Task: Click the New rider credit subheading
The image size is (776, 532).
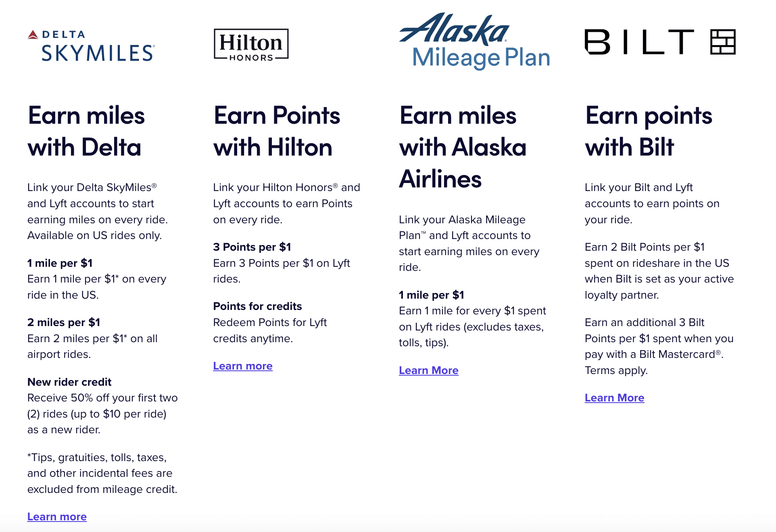Action: (69, 382)
